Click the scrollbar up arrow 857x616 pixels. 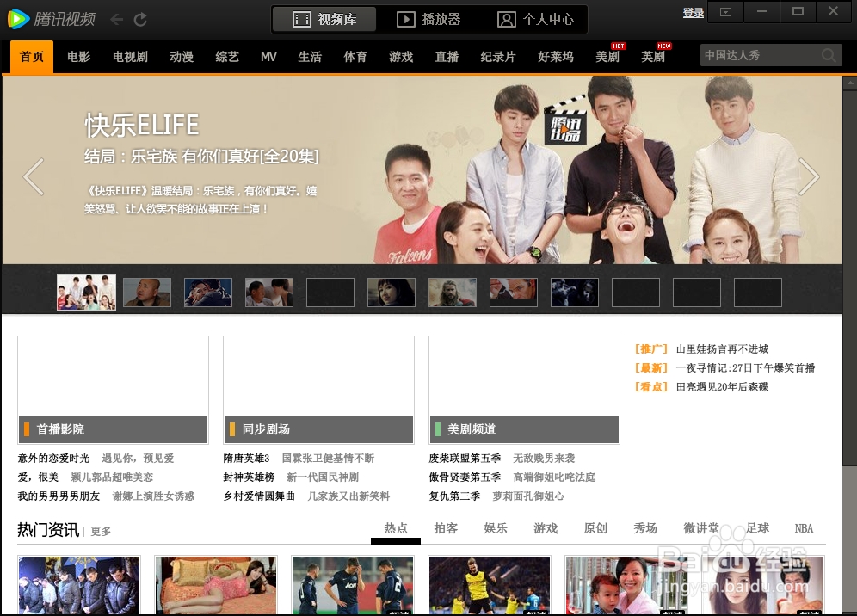pyautogui.click(x=850, y=83)
